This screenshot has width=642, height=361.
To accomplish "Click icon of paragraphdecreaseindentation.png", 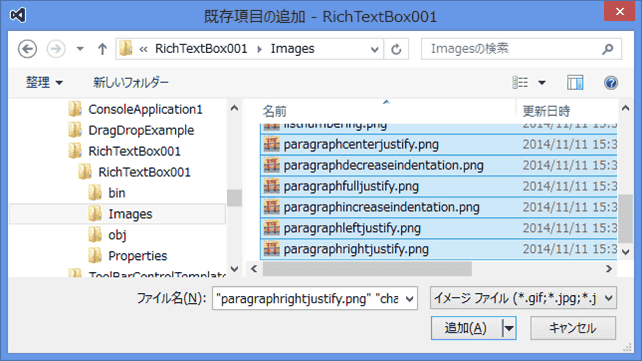I will (271, 165).
